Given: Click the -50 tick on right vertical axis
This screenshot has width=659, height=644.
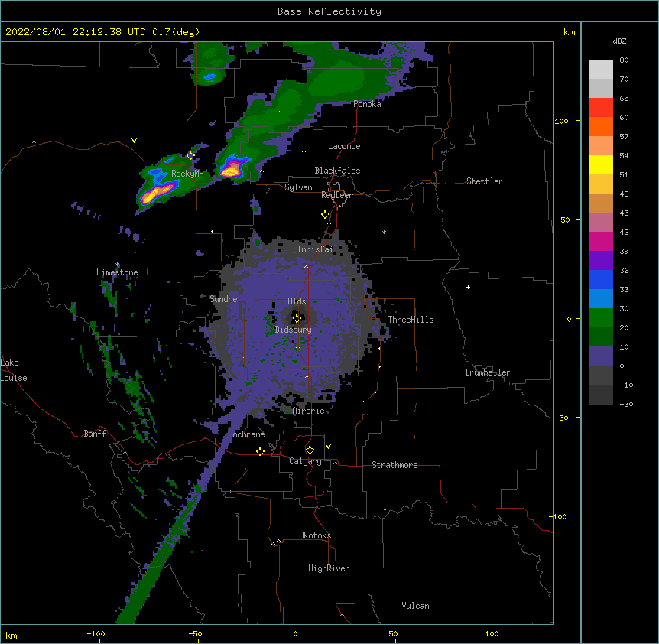Looking at the screenshot, I should tap(561, 418).
